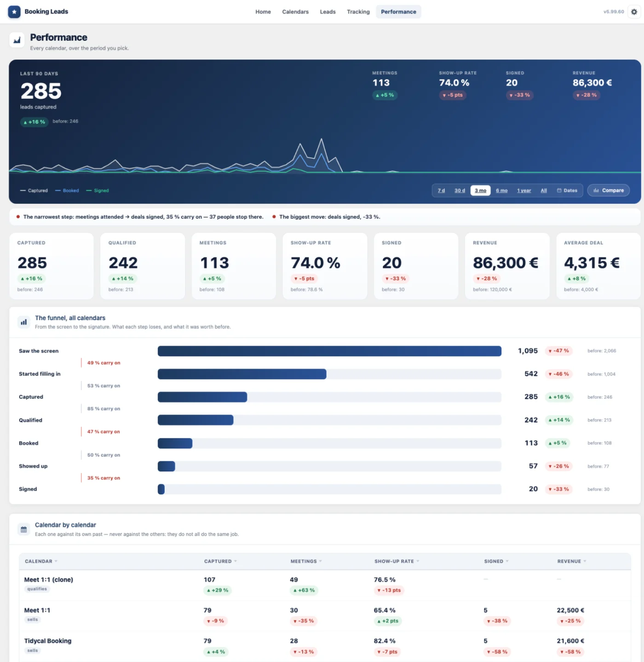Click the Calendar by calendar section icon
Screen dimensions: 644x662
pos(23,530)
